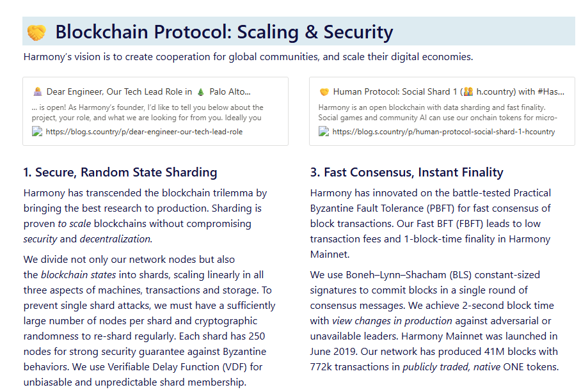The height and width of the screenshot is (392, 581).
Task: Open the blog.s.country human-protocol-social-shard-1 link
Action: pyautogui.click(x=443, y=132)
